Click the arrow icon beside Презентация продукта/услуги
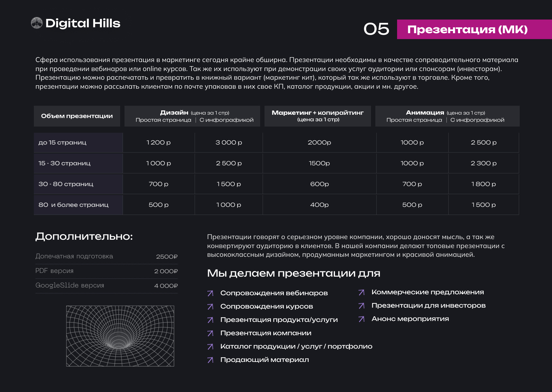 210,320
